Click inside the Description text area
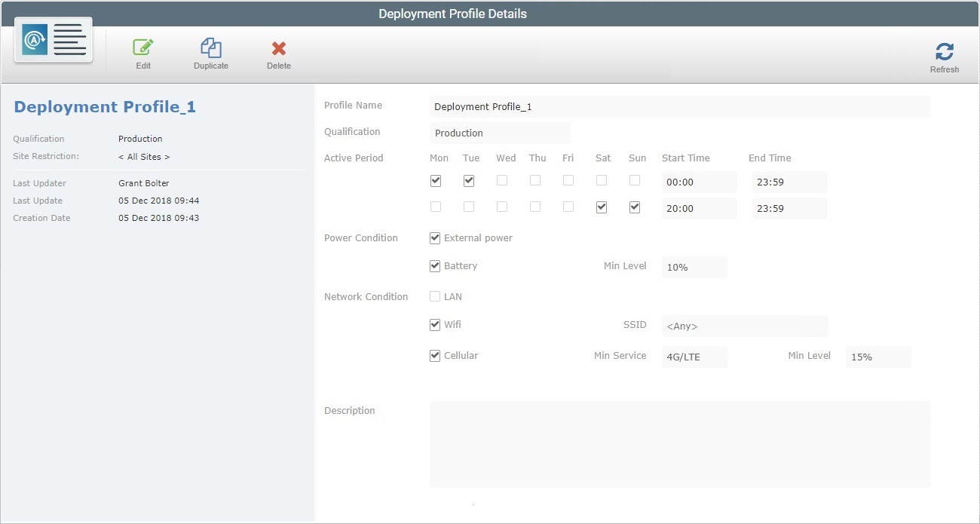 point(678,443)
